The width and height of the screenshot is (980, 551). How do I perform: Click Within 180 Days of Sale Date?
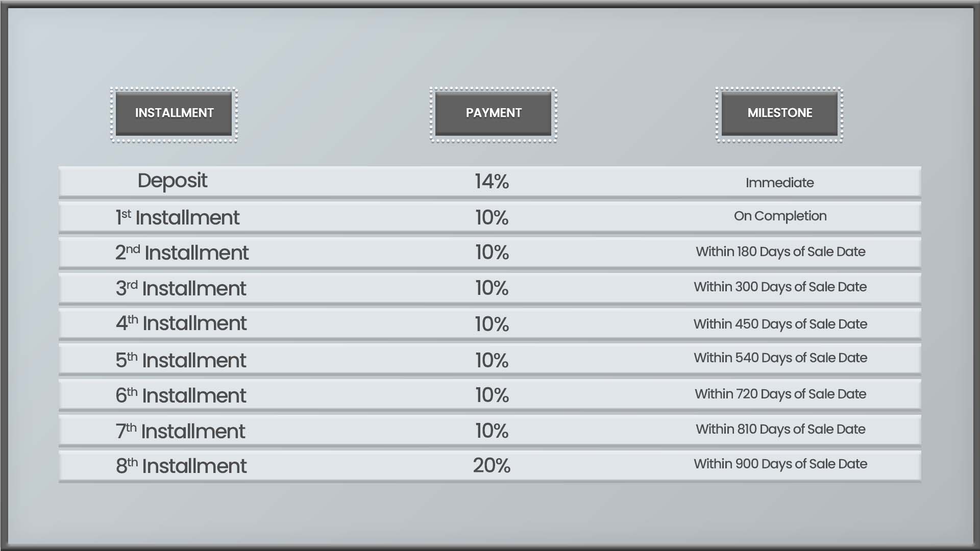coord(780,252)
